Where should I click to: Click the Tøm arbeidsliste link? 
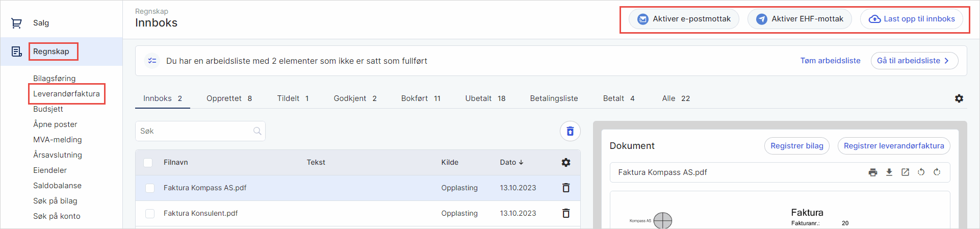(830, 61)
